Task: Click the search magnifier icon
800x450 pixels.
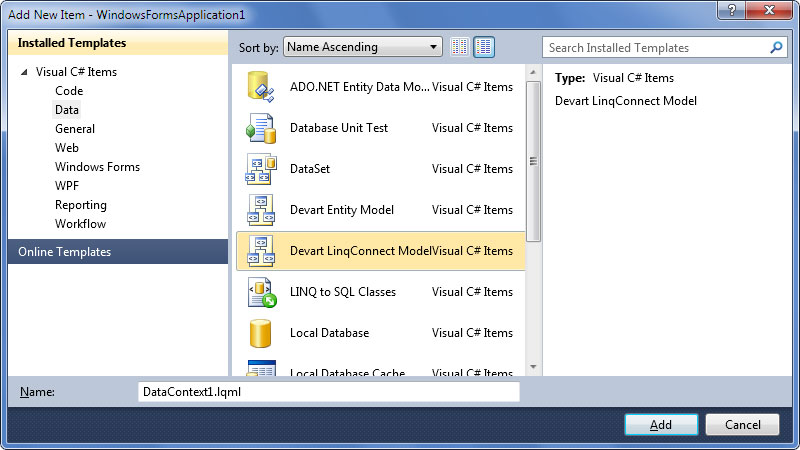Action: 776,47
